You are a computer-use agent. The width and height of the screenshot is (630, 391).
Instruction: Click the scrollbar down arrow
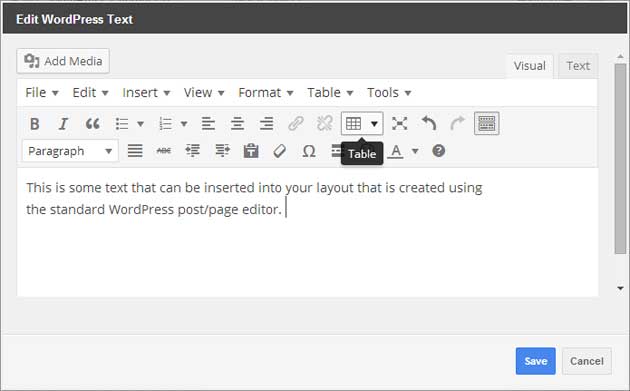coord(620,288)
